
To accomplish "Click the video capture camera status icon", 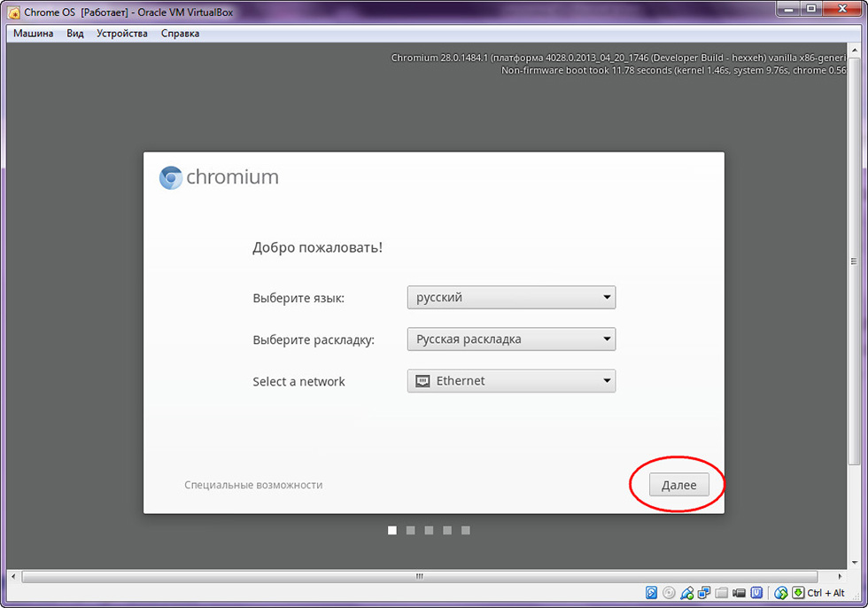I will tap(739, 593).
